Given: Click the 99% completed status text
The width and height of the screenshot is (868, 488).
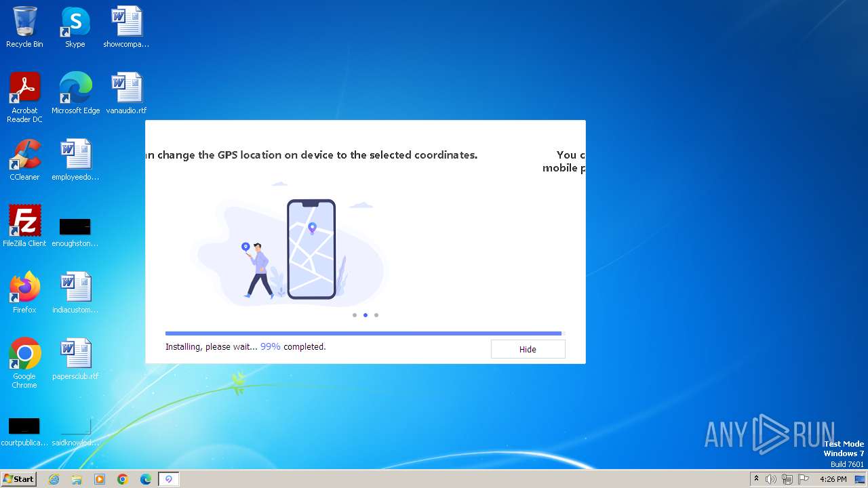Looking at the screenshot, I should (x=293, y=346).
